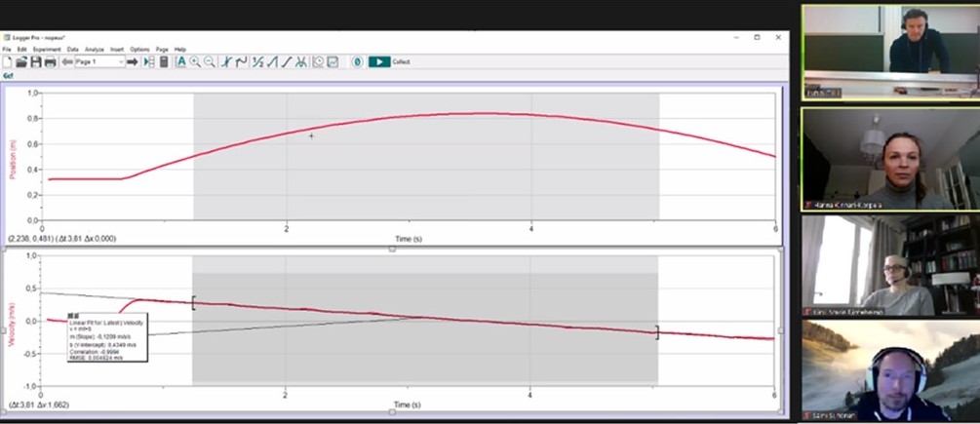Viewport: 980px width, 424px height.
Task: Click the Linear Fit results box
Action: tap(105, 335)
